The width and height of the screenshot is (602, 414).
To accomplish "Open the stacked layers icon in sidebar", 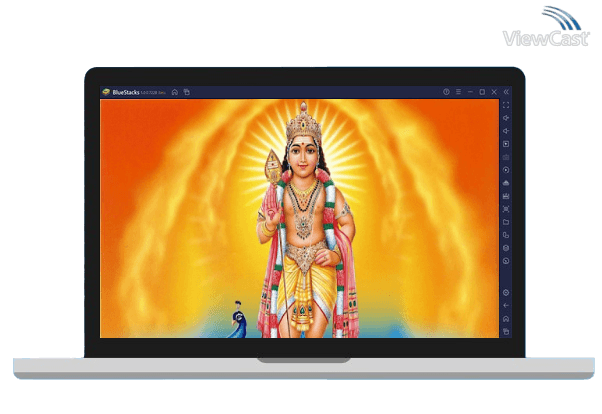I will 506,248.
